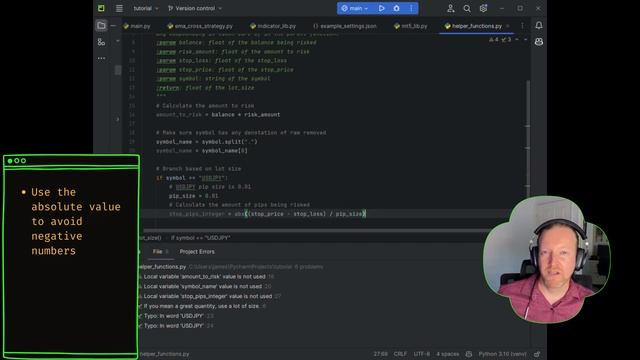Close the helper_functions.py tab

tap(508, 26)
